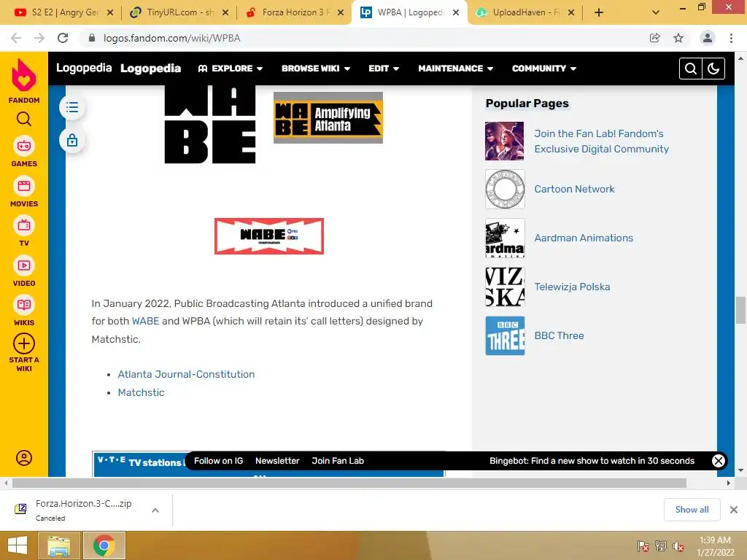Click Bingebot find a new show link

[x=592, y=461]
